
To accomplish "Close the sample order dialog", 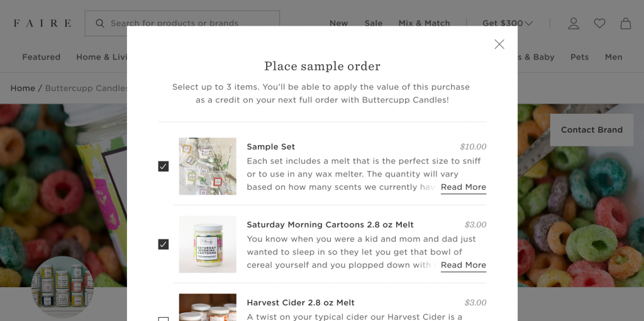I will (x=499, y=44).
